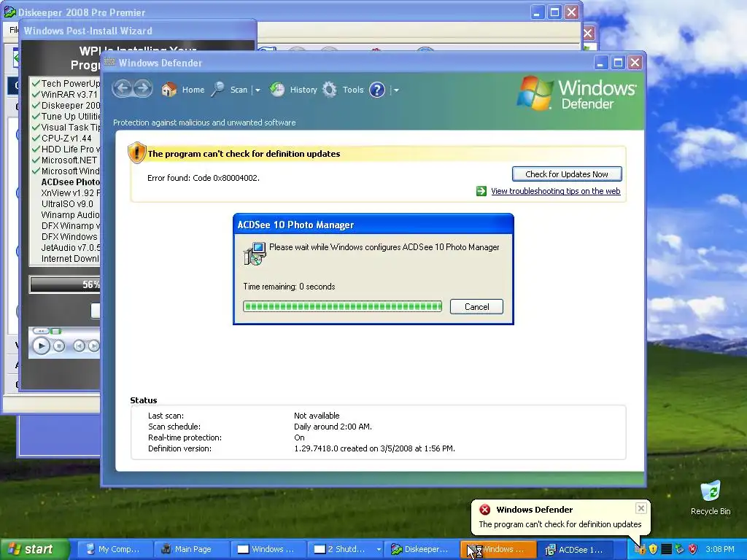747x560 pixels.
Task: Click the Home house icon in Defender
Action: point(169,90)
